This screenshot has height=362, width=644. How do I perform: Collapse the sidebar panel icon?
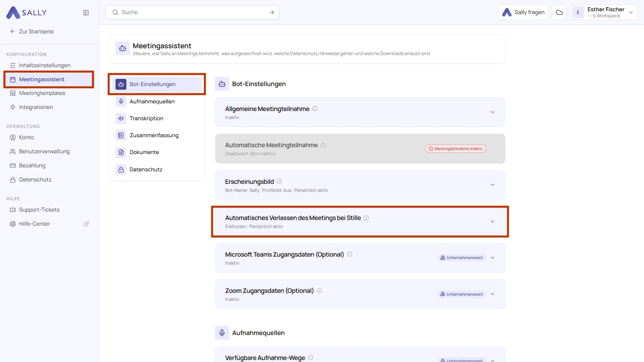click(86, 13)
